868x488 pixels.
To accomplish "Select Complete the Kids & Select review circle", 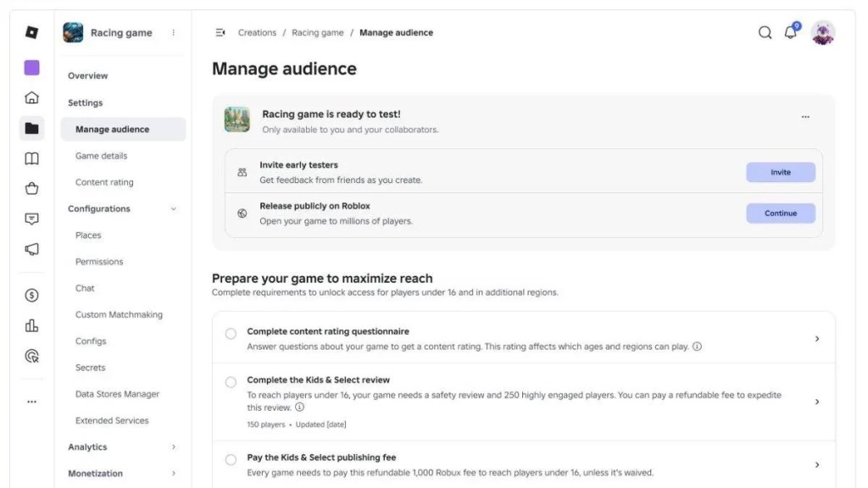I will click(x=231, y=382).
